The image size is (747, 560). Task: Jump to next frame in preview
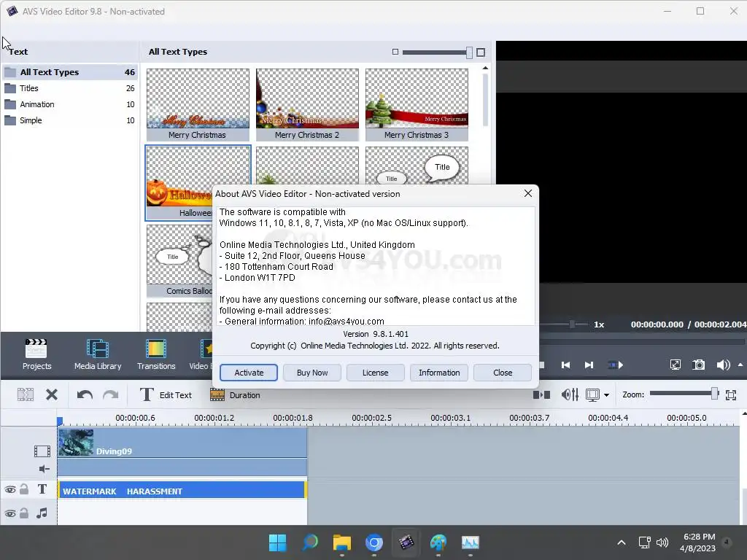(x=589, y=365)
